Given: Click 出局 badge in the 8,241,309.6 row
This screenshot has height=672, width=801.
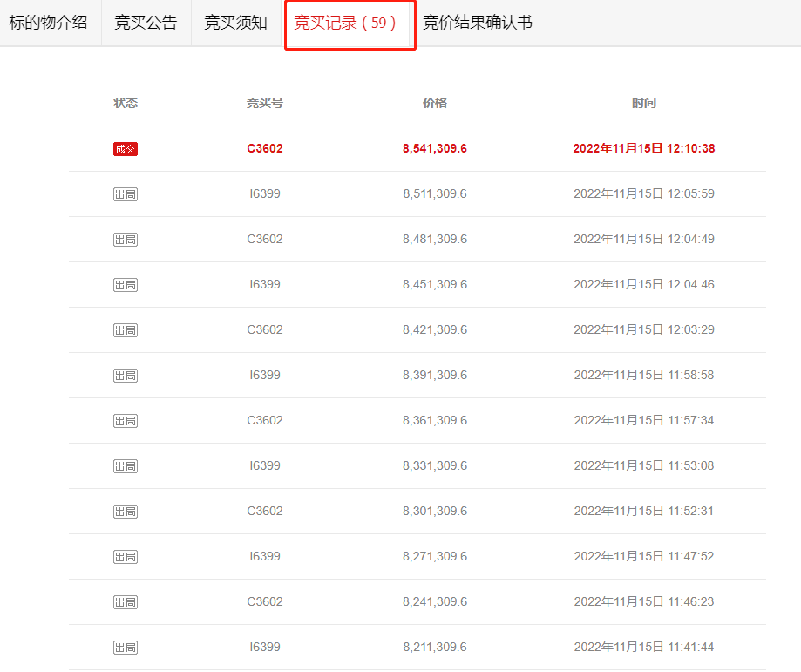Looking at the screenshot, I should click(x=126, y=602).
